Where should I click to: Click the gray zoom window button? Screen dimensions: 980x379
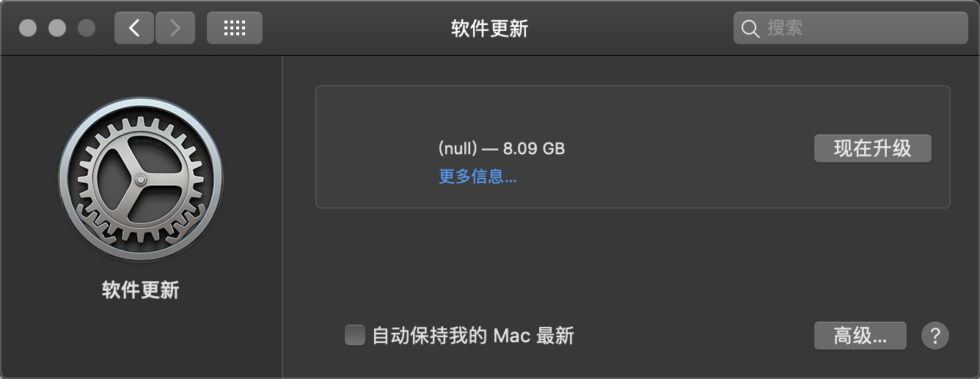[x=87, y=29]
